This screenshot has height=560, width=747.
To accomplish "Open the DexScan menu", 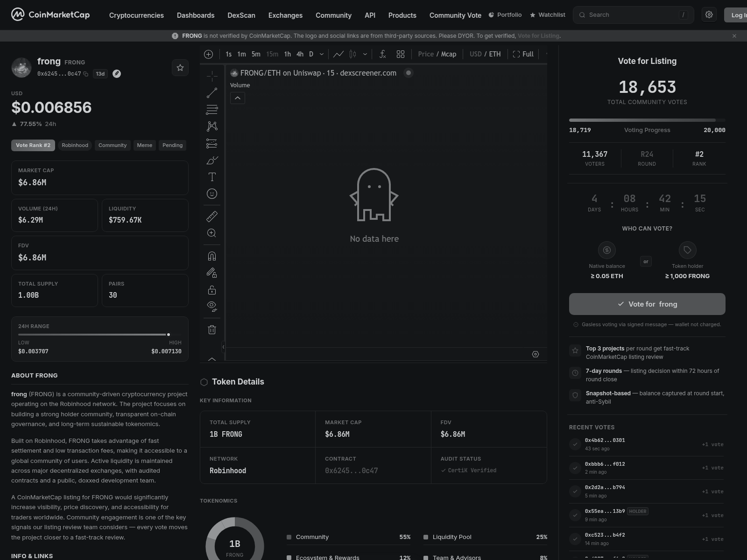I will click(241, 15).
